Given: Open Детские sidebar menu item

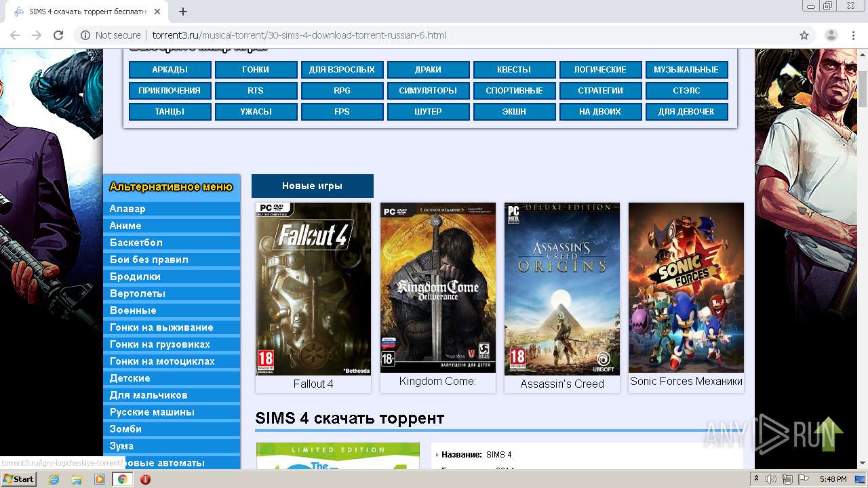Looking at the screenshot, I should point(172,378).
